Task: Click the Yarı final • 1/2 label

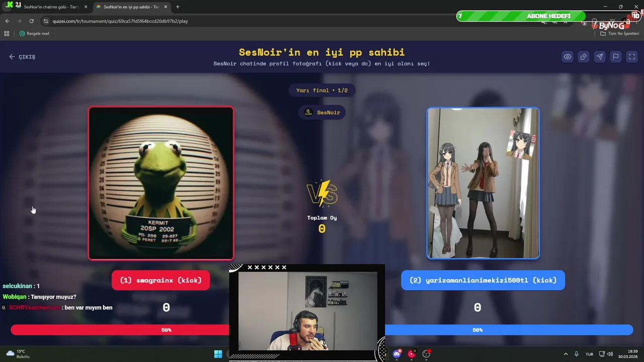Action: coord(322,90)
